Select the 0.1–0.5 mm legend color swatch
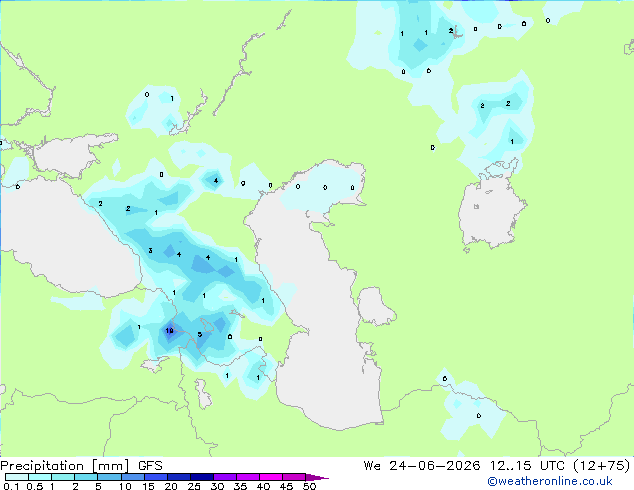Screen dimensions: 634x490 click(17, 477)
